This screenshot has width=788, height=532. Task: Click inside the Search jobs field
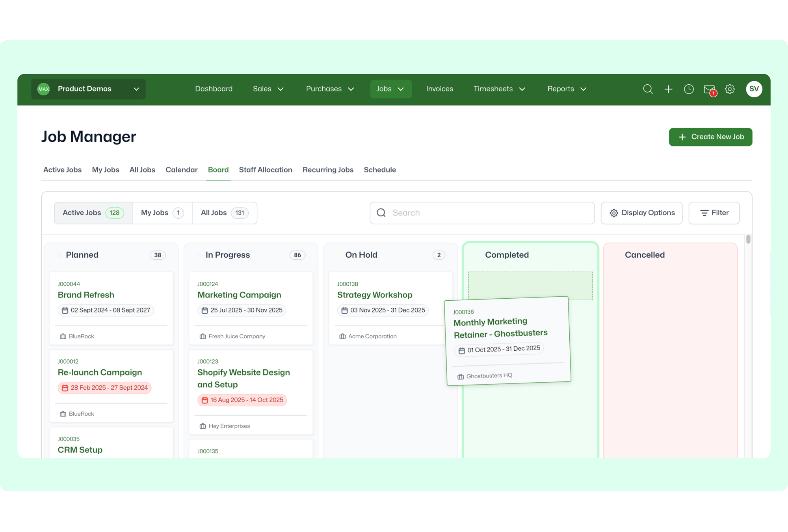[x=481, y=213]
